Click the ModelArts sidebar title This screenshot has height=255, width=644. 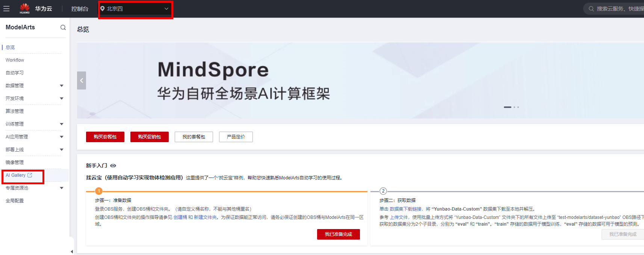coord(20,27)
